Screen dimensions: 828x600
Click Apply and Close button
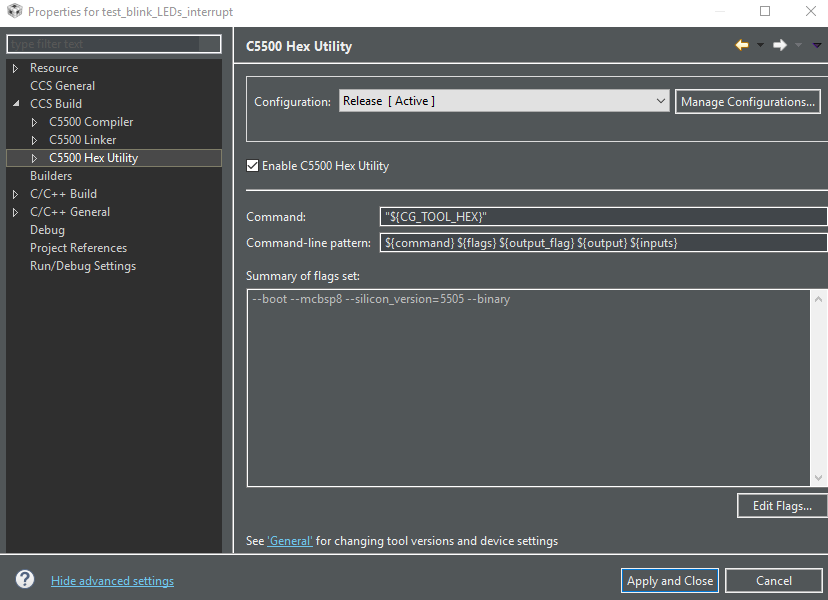pyautogui.click(x=670, y=580)
